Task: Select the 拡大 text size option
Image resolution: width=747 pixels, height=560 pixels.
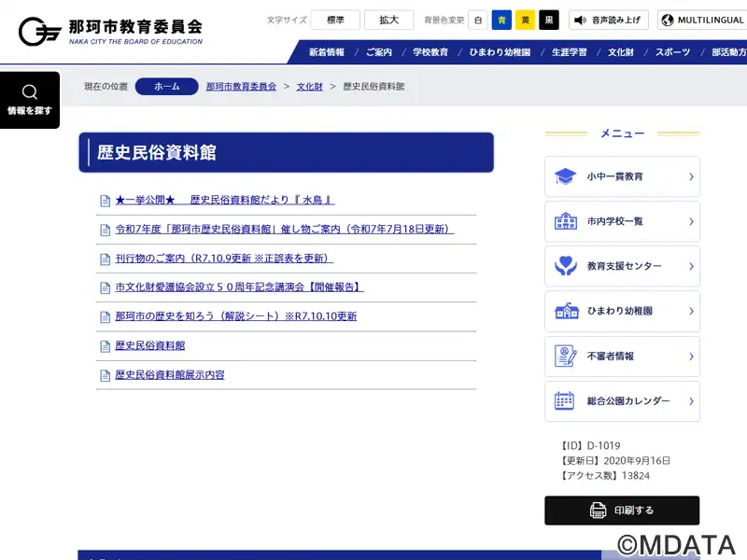Action: point(388,20)
